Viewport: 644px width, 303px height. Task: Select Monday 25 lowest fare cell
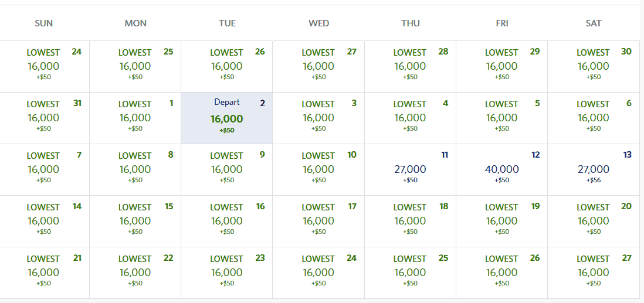pos(135,66)
